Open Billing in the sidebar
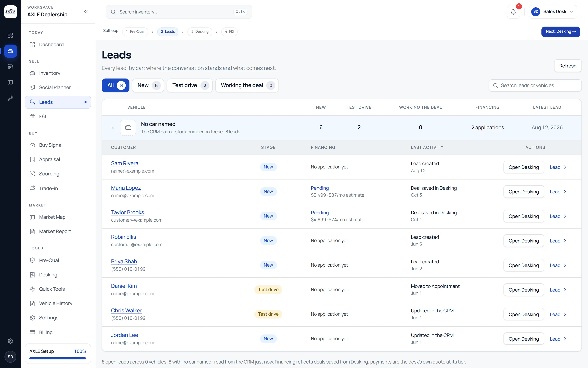 [58, 332]
